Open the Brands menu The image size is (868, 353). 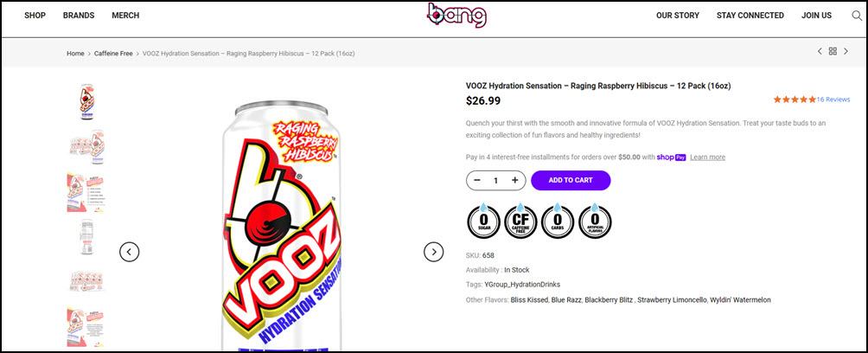point(79,16)
